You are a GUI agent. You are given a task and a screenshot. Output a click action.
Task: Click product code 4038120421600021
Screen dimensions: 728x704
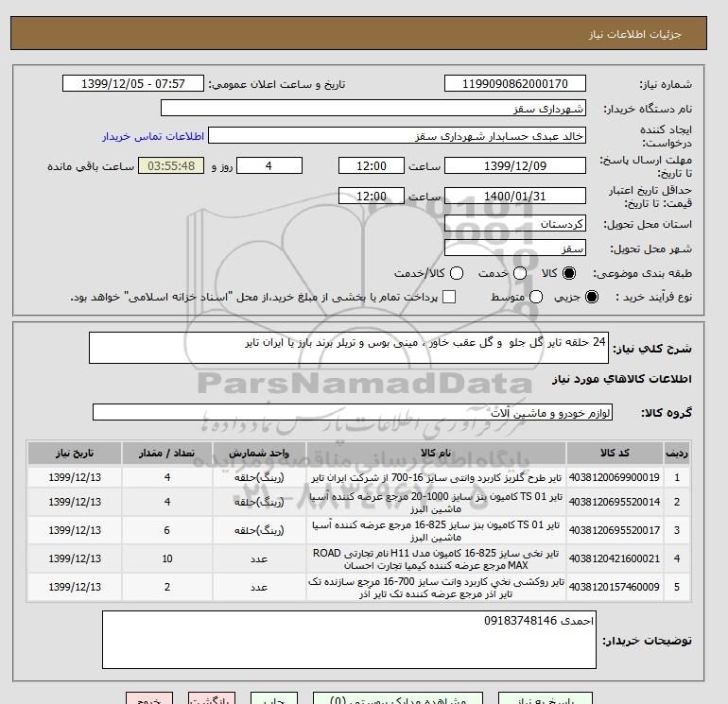click(x=615, y=558)
